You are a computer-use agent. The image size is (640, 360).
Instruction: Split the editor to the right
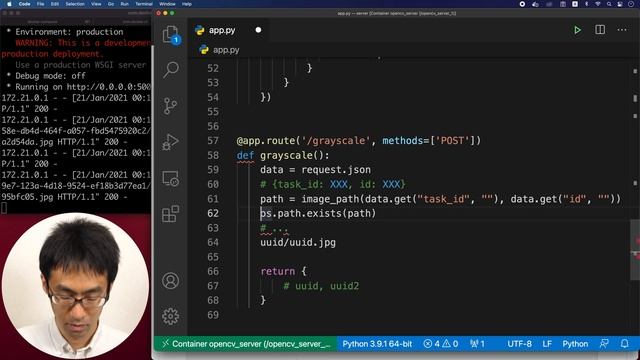click(600, 30)
